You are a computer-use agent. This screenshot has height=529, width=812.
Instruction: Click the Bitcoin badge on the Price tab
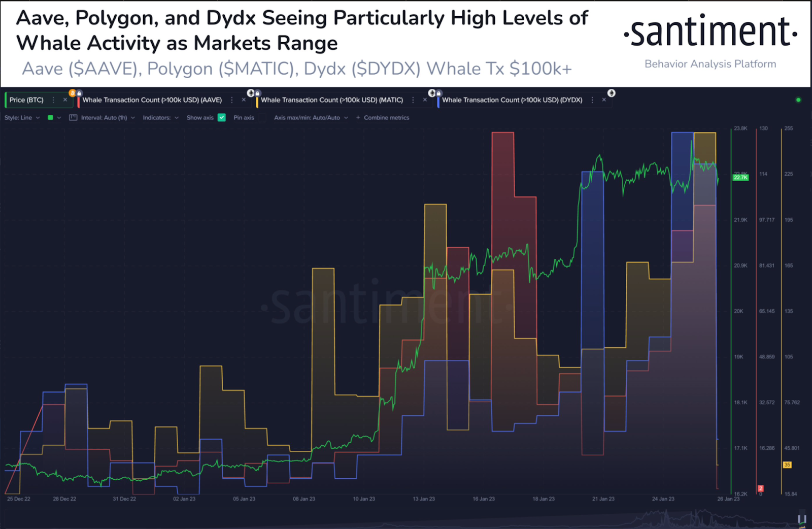(x=73, y=93)
